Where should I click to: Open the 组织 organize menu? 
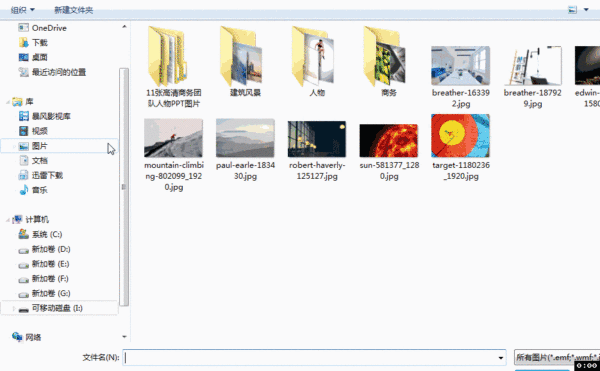pos(23,10)
